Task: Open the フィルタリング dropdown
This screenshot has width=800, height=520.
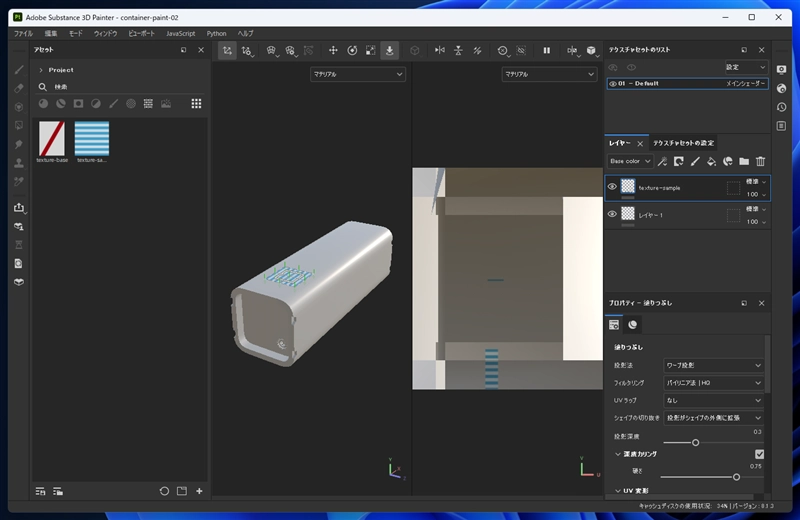Action: click(713, 383)
